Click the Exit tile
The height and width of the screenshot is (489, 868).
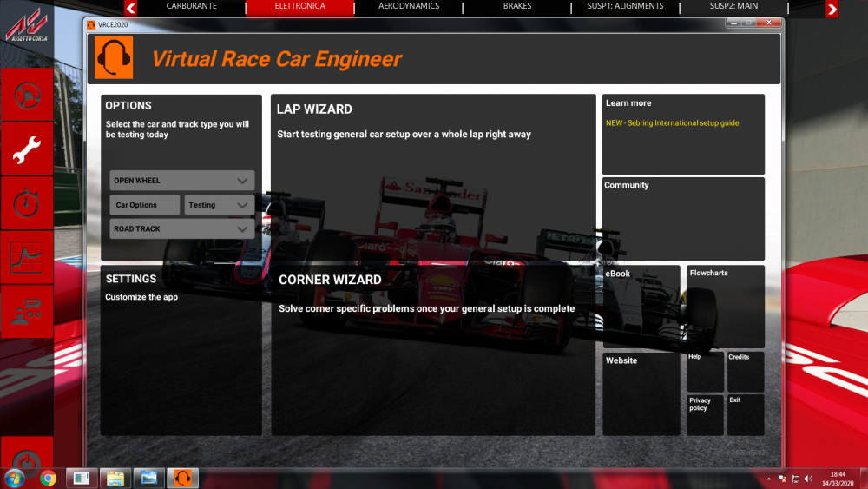click(746, 415)
